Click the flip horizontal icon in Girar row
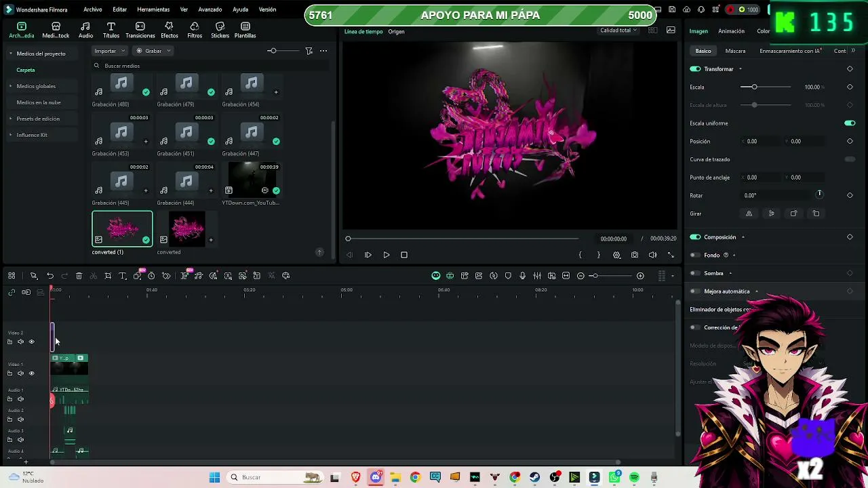Viewport: 868px width, 488px height. pos(749,213)
